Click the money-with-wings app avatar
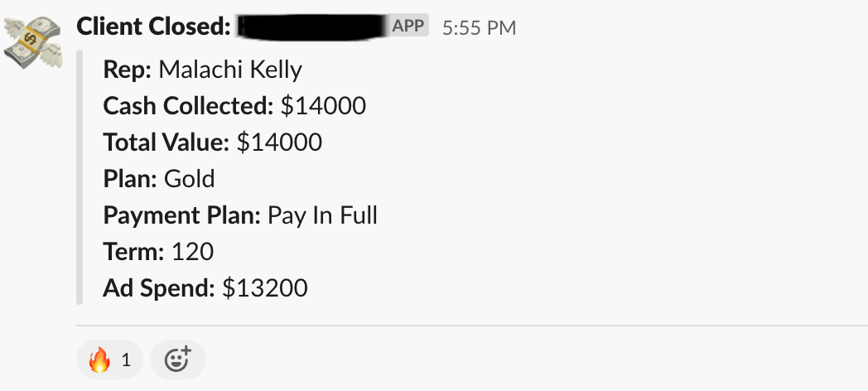 [33, 43]
